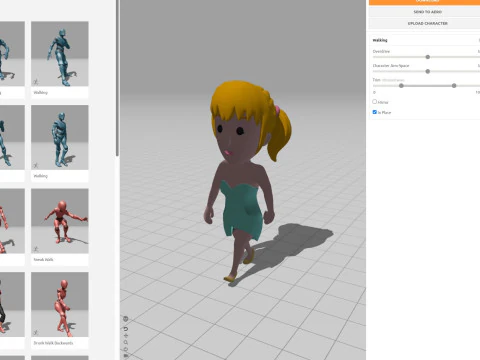Screen dimensions: 480x360
Task: Click the 'Trim' label text
Action: click(376, 80)
